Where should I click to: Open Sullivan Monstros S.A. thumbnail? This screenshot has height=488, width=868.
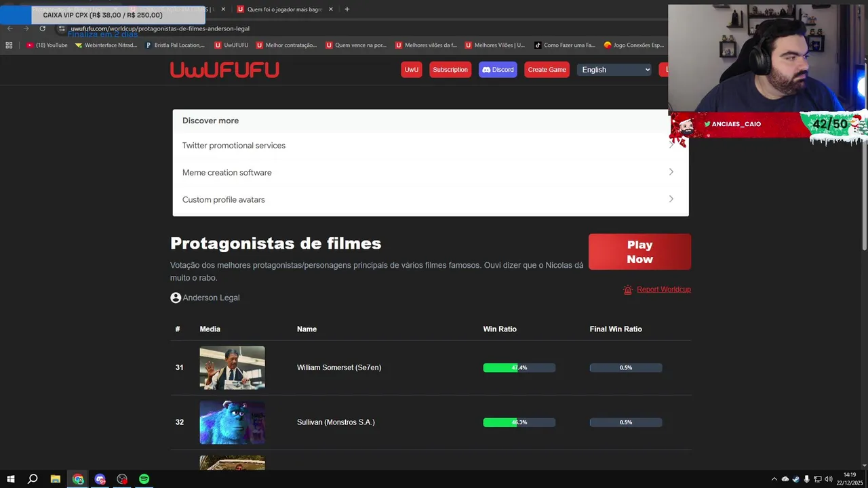click(x=232, y=423)
